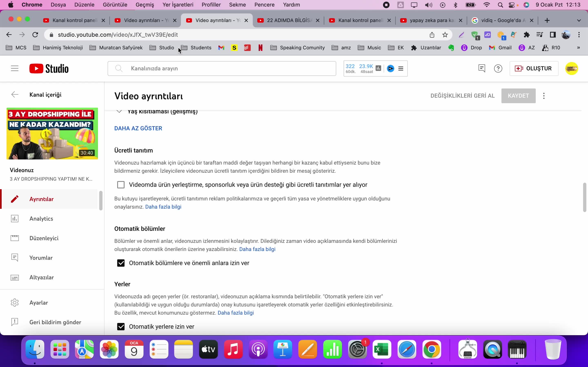Toggle automatic chapters and moments checkbox

(121, 263)
